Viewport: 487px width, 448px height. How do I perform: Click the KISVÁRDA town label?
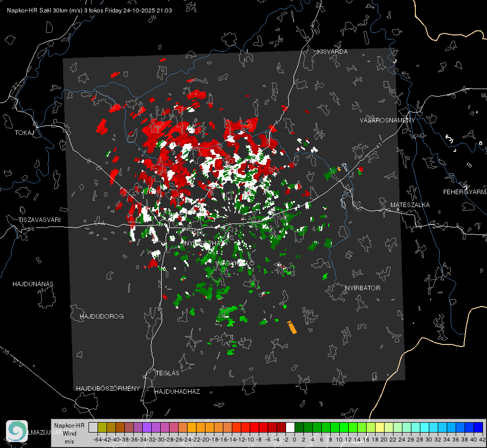(332, 52)
